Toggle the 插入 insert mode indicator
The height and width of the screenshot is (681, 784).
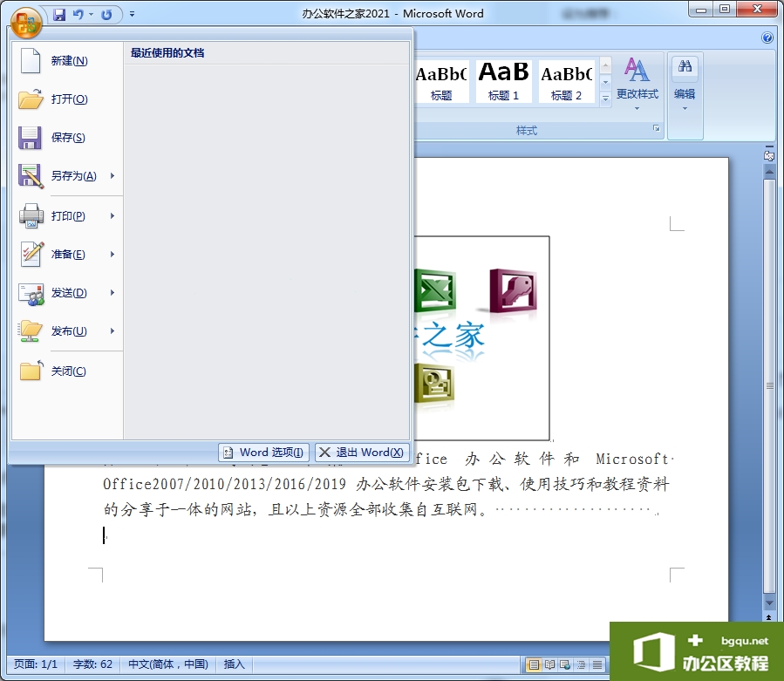tap(234, 664)
